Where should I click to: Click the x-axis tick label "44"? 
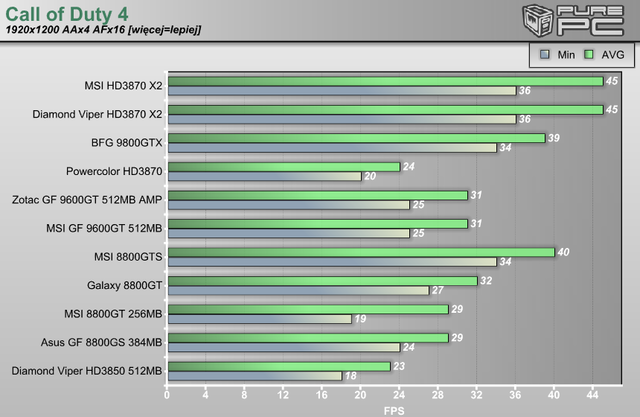coord(592,395)
